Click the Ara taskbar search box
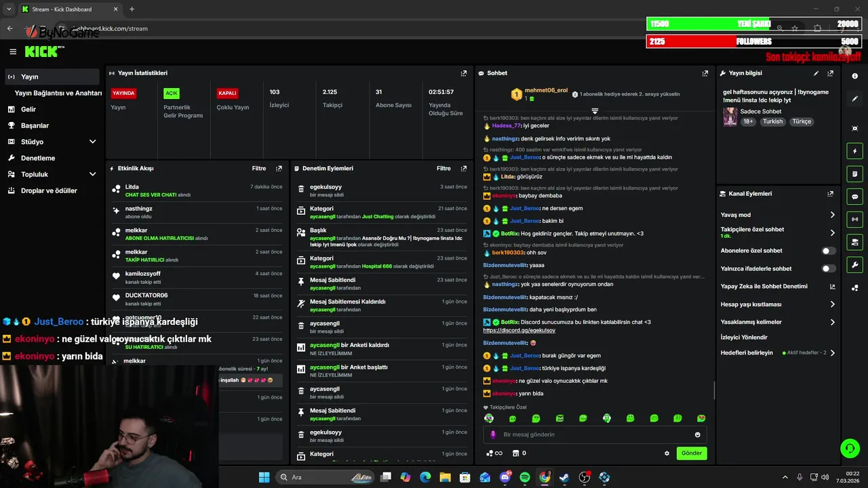The image size is (868, 488). click(323, 477)
